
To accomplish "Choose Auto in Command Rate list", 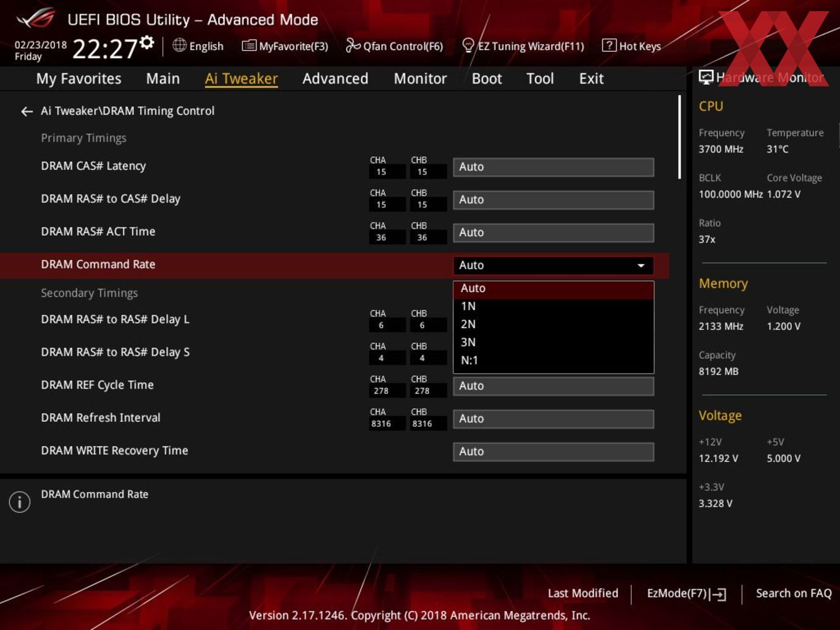I will [x=553, y=288].
